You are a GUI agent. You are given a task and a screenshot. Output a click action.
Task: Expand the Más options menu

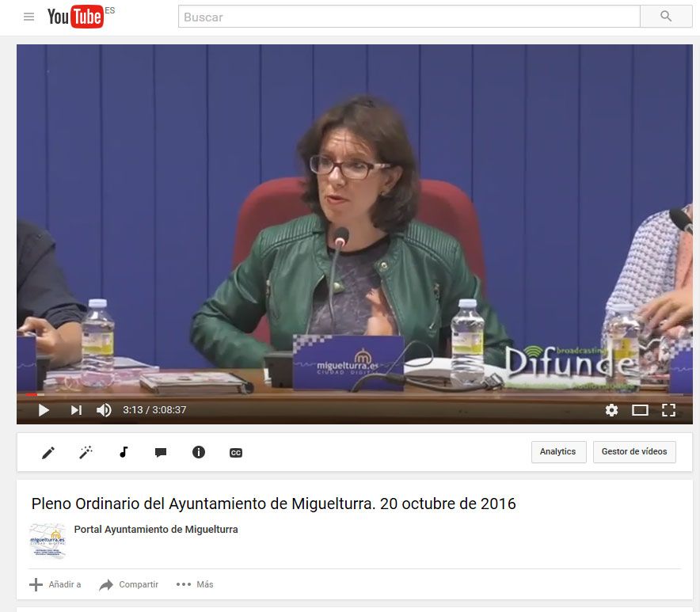(x=195, y=584)
